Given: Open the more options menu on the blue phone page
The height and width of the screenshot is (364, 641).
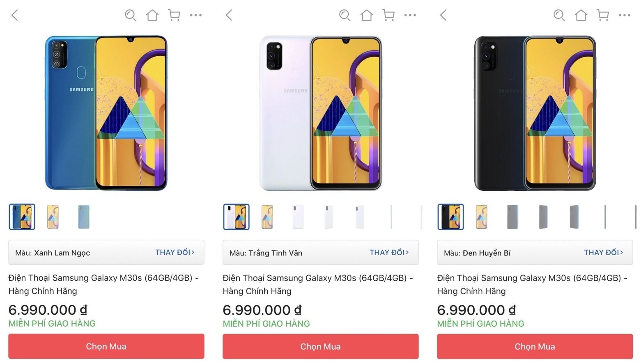Looking at the screenshot, I should pos(196,15).
